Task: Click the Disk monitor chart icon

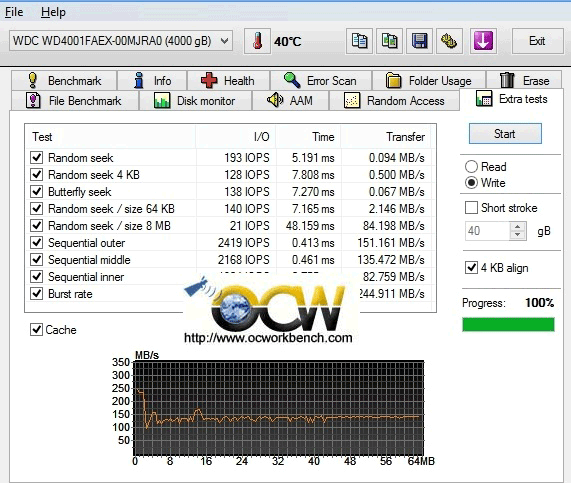Action: (x=162, y=101)
